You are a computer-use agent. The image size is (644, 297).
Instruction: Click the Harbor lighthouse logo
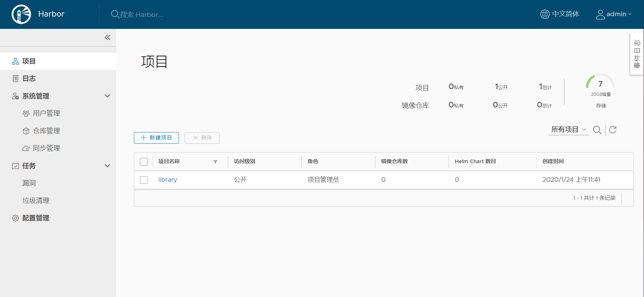pos(21,14)
